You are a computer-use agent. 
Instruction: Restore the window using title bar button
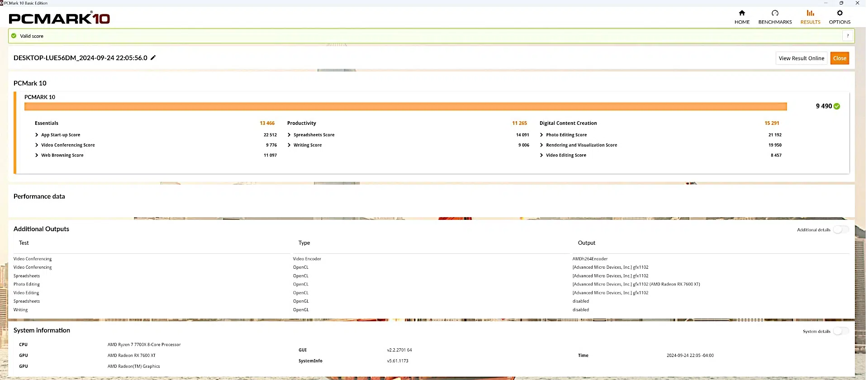[841, 3]
